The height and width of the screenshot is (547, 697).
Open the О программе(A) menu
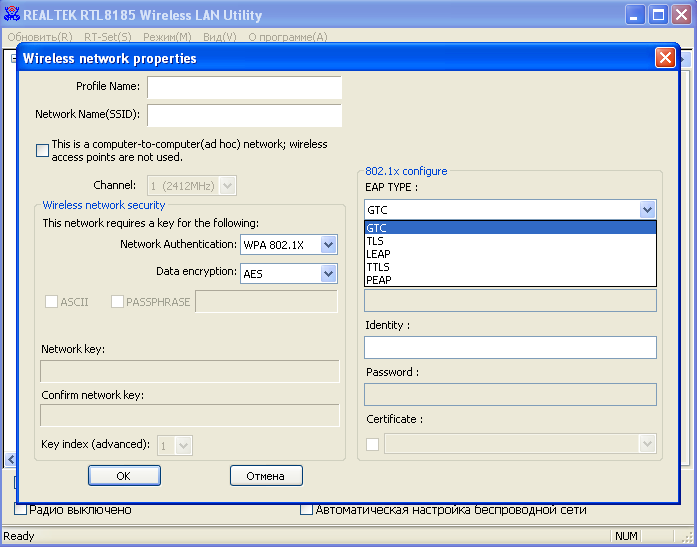287,37
